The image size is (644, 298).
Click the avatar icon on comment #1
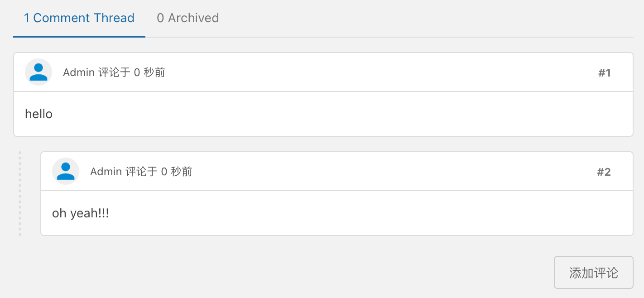tap(38, 72)
